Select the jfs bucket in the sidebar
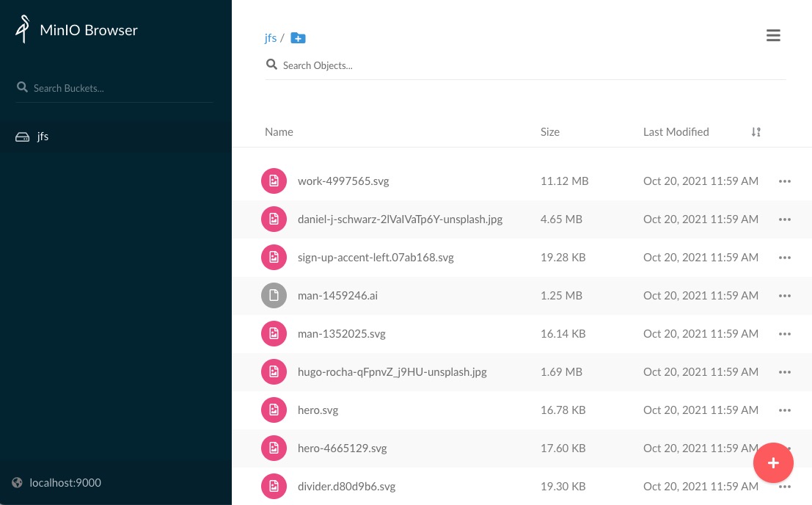This screenshot has height=505, width=812. [x=43, y=136]
